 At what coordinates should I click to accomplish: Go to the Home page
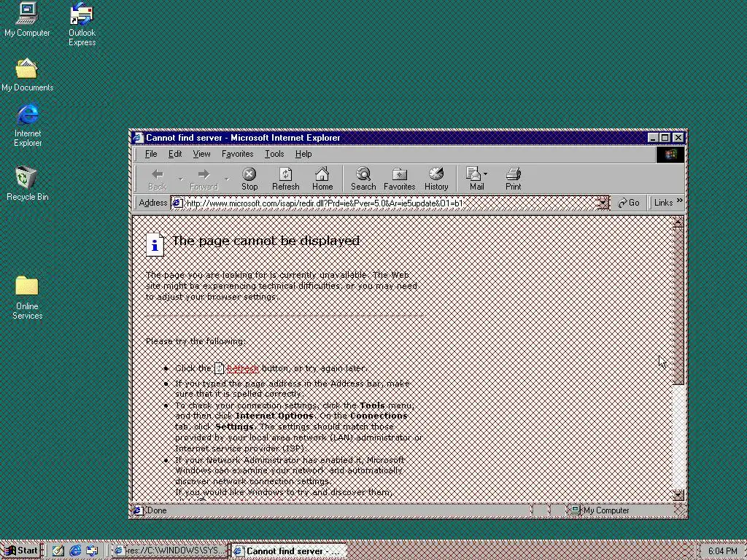(x=322, y=179)
